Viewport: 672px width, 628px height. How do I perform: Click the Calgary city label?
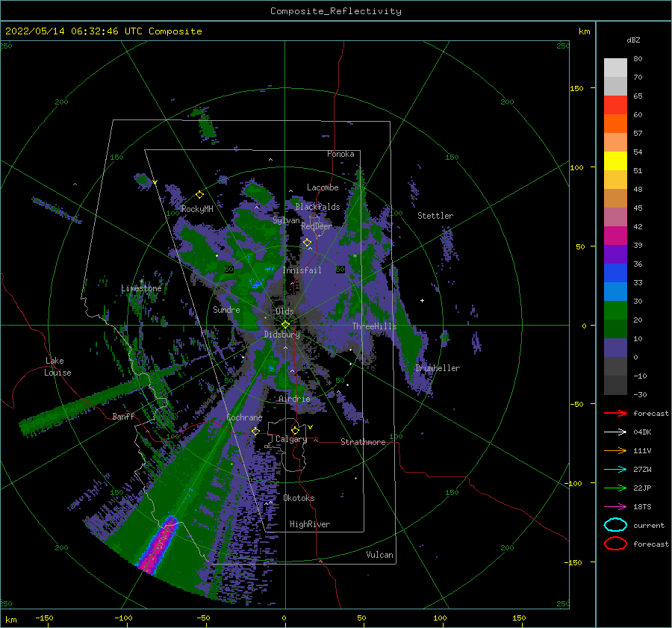(291, 439)
